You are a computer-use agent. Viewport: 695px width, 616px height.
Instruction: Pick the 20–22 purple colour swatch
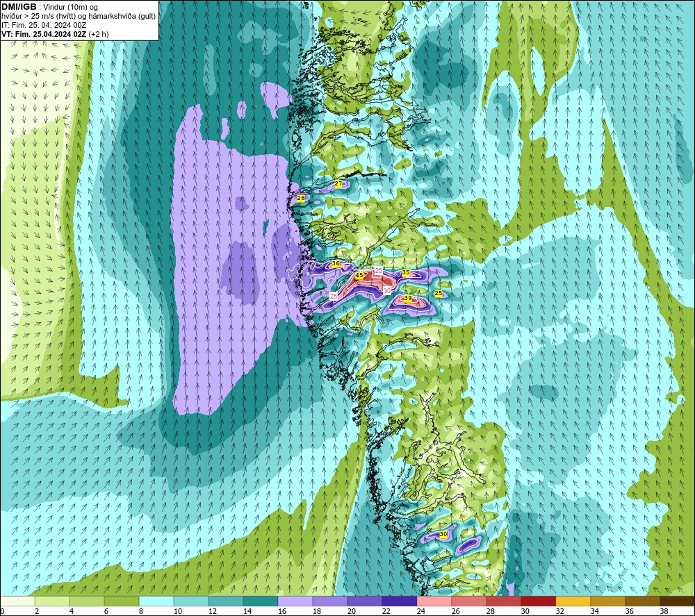[365, 601]
